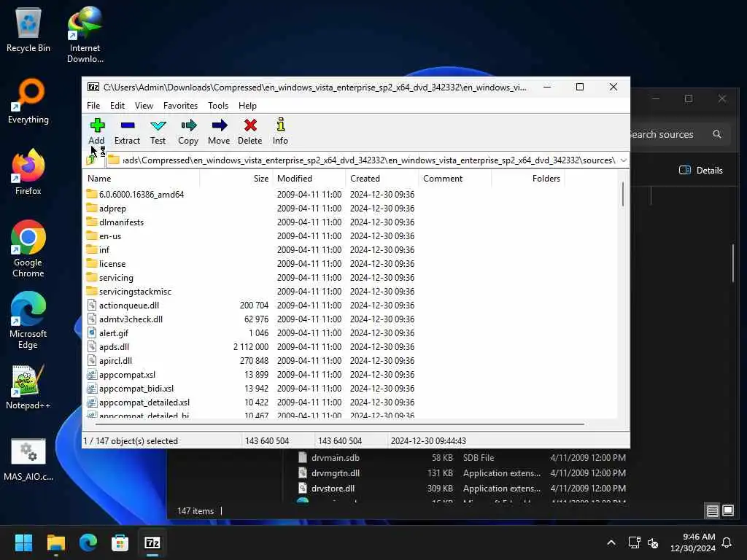
Task: Open File Explorer from the taskbar
Action: 55,542
